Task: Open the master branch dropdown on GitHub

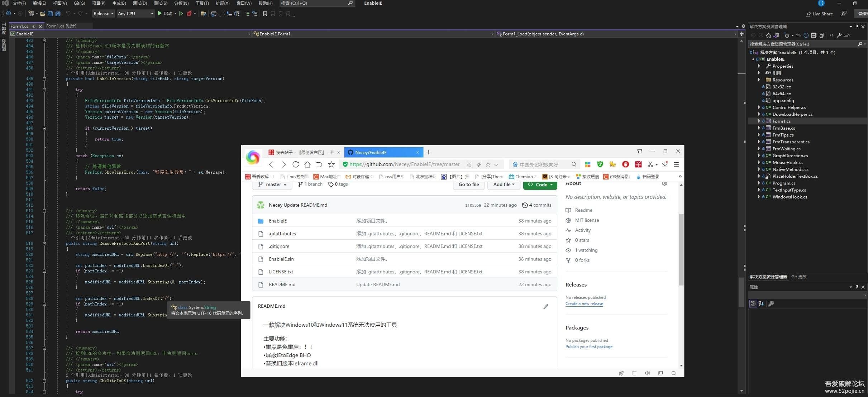Action: coord(272,184)
